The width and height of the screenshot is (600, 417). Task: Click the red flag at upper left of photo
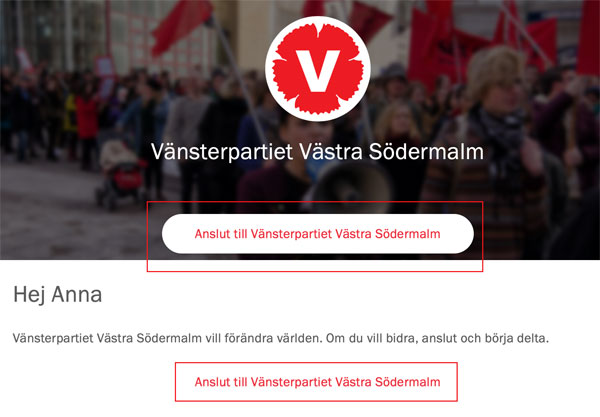click(x=182, y=25)
